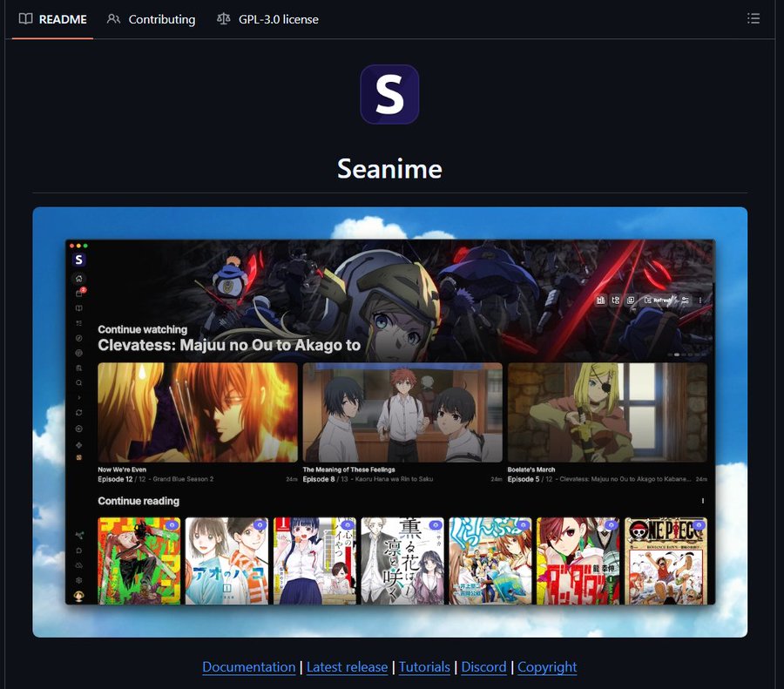Click the sync arrows icon in sidebar
This screenshot has width=784, height=689.
(78, 413)
